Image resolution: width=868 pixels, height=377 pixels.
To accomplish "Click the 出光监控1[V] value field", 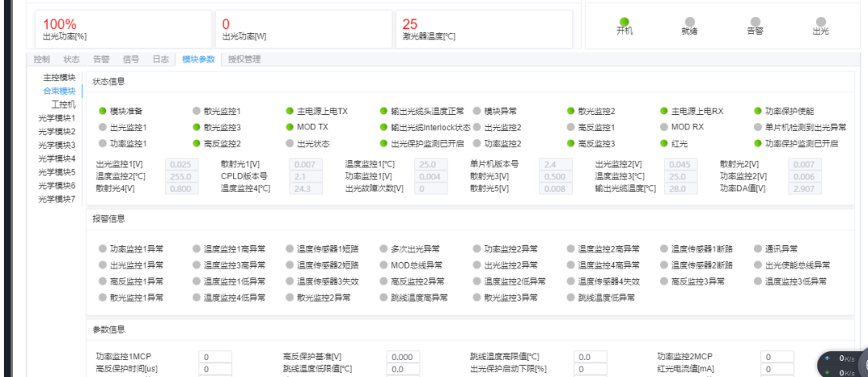I will (x=182, y=165).
